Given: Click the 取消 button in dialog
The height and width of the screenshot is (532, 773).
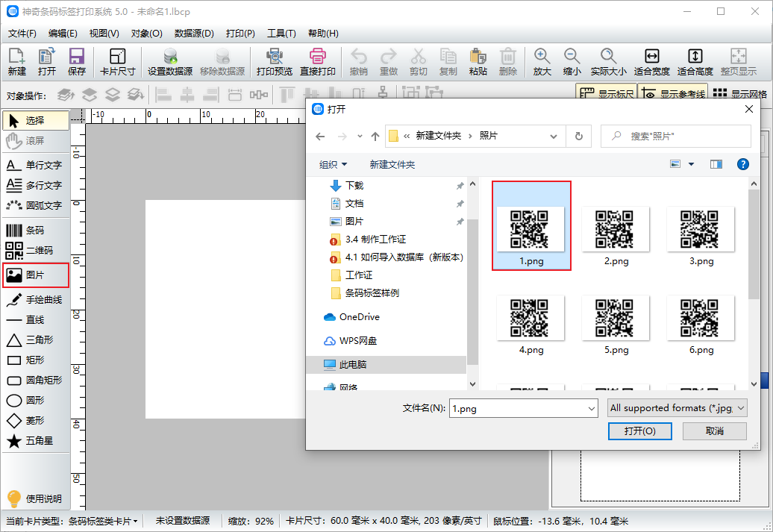Looking at the screenshot, I should (714, 431).
